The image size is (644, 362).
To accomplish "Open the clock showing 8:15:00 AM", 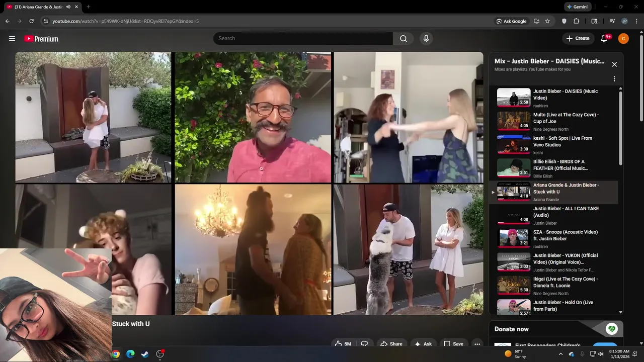I will tap(619, 354).
